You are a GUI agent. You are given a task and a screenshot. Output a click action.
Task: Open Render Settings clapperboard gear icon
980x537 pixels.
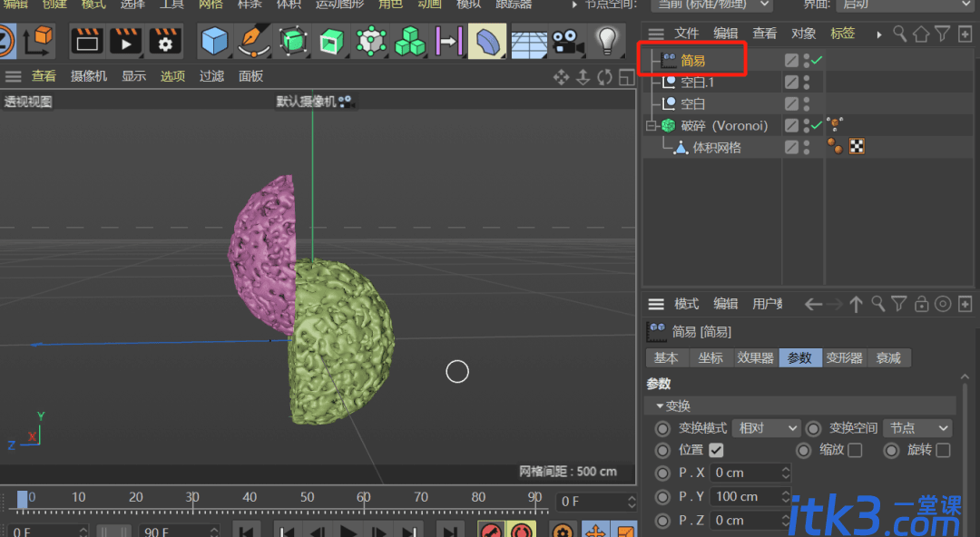(x=164, y=41)
